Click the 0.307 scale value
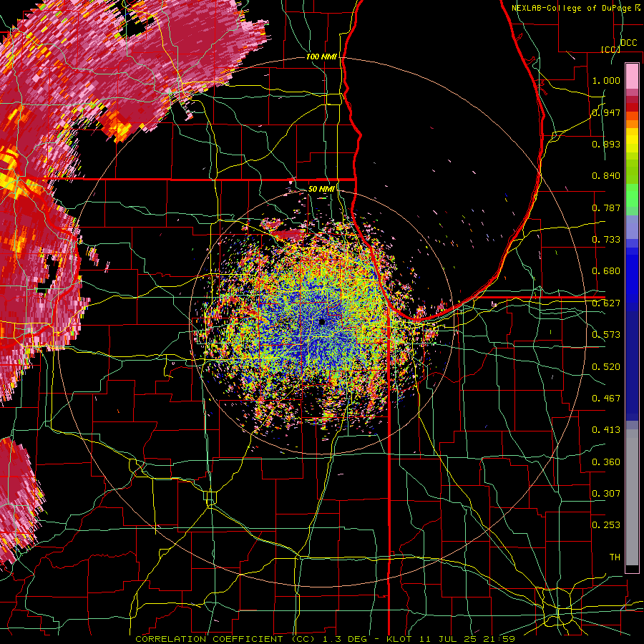 click(x=606, y=494)
